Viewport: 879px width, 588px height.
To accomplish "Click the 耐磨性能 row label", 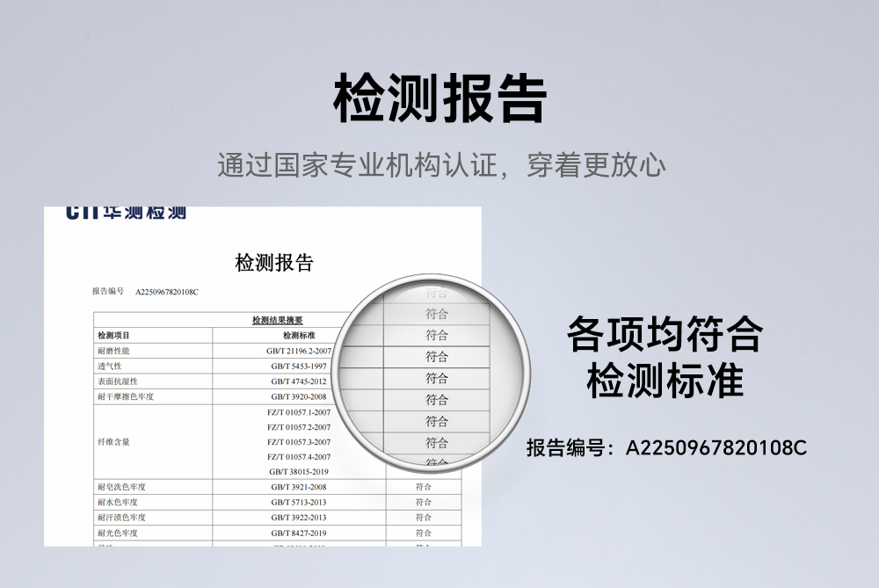I will pyautogui.click(x=113, y=351).
